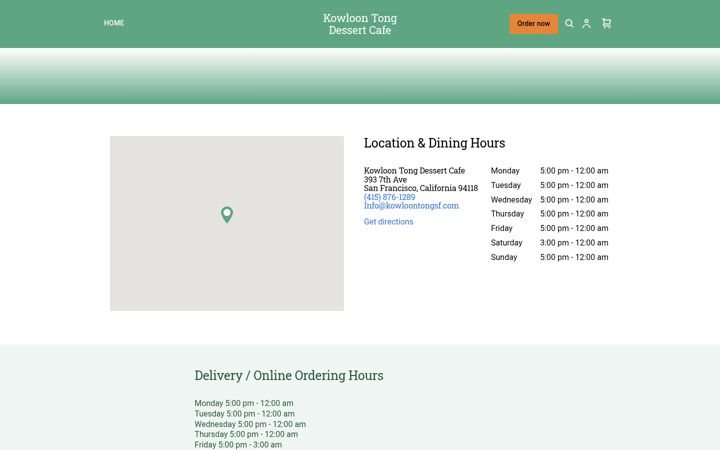Click Saturday's 3:00 pm - 12:00 am hours

pos(574,242)
